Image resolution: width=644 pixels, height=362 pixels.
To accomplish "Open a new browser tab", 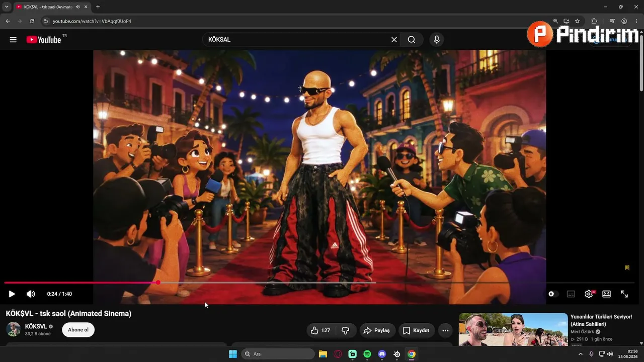I will click(98, 7).
